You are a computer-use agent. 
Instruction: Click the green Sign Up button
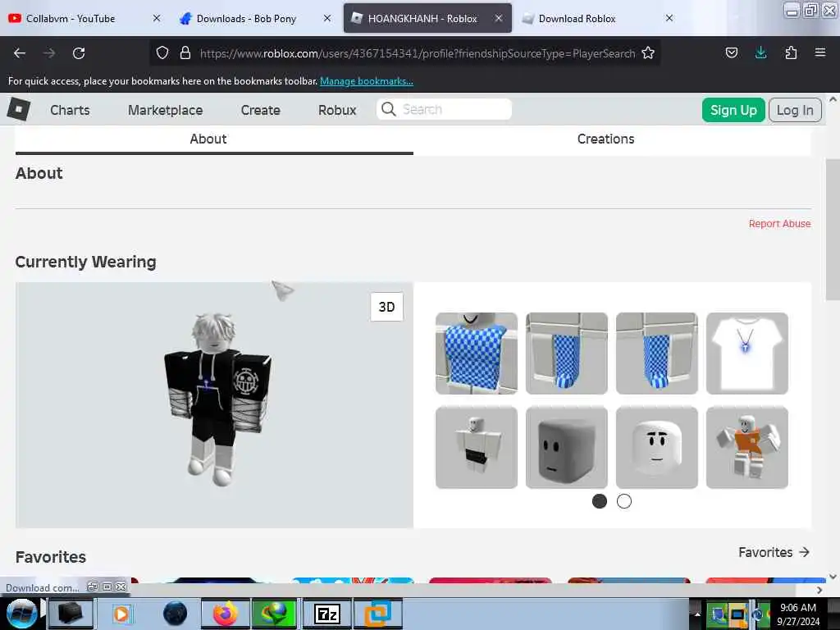(733, 110)
